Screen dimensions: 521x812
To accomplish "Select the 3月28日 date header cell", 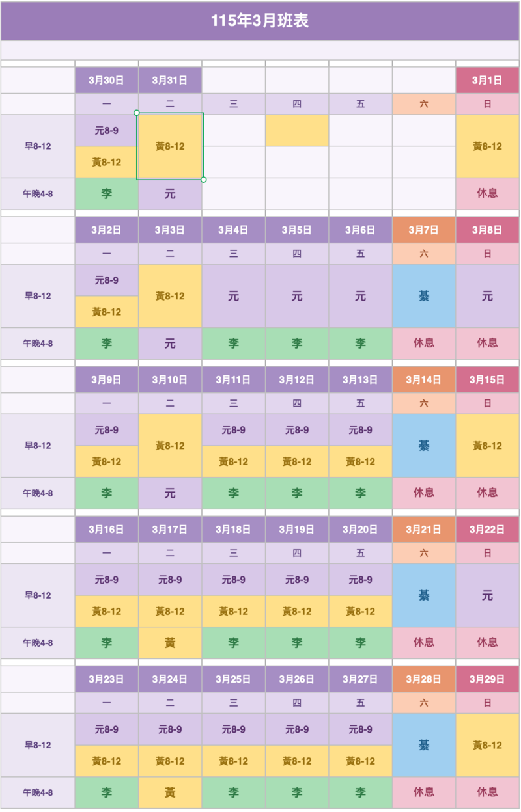I will [424, 679].
